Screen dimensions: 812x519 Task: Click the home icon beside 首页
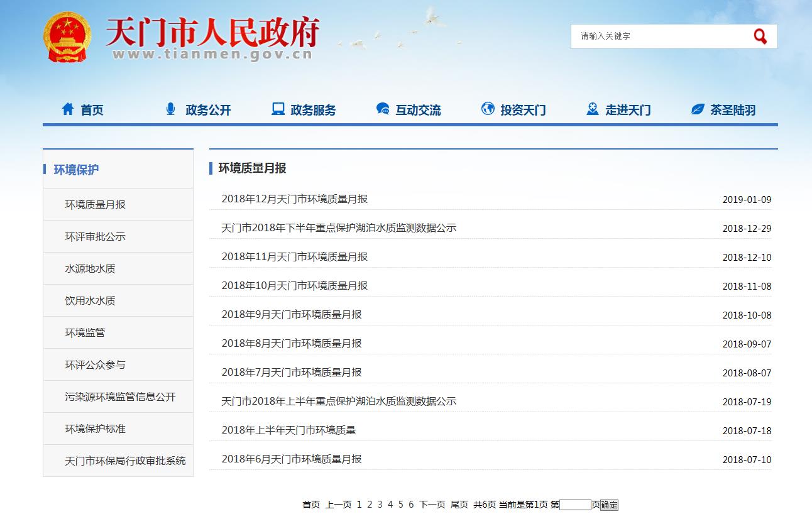pyautogui.click(x=68, y=109)
